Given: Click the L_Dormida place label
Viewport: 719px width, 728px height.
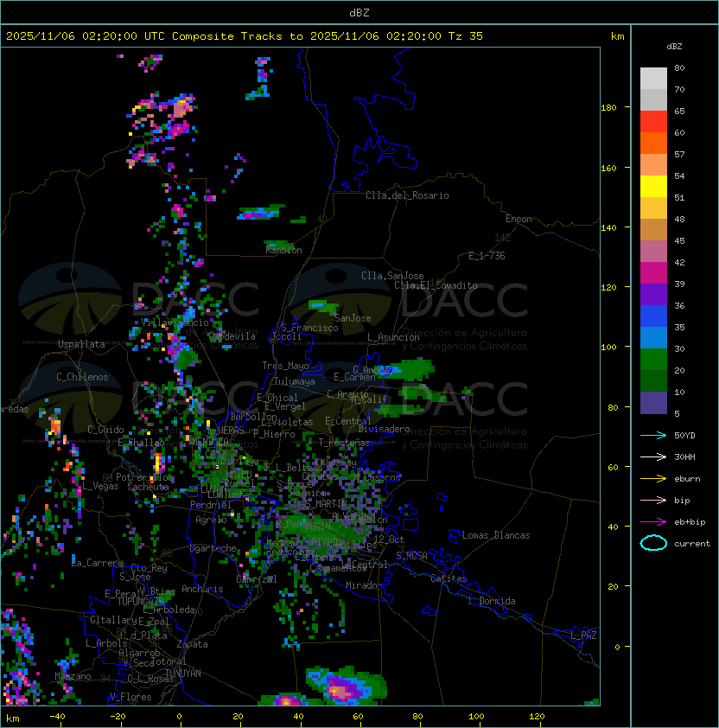Looking at the screenshot, I should [x=492, y=601].
